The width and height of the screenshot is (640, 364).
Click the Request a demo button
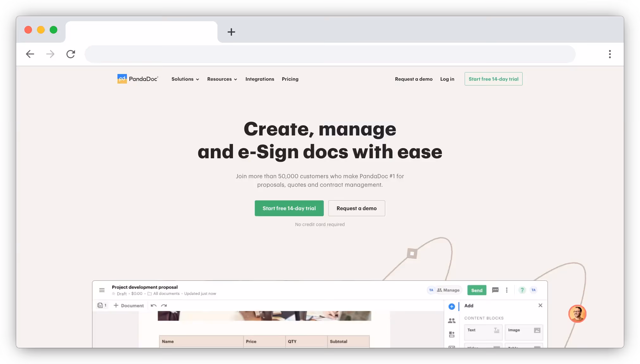point(356,208)
